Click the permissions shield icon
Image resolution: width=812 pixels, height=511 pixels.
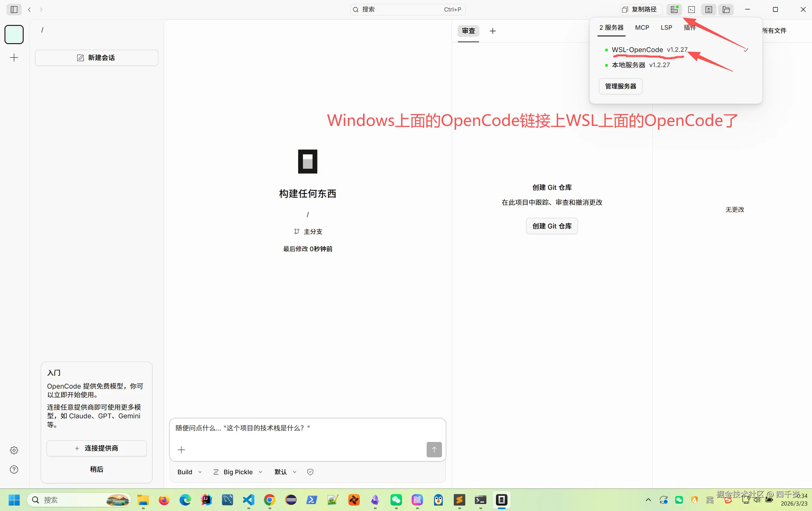pyautogui.click(x=310, y=472)
